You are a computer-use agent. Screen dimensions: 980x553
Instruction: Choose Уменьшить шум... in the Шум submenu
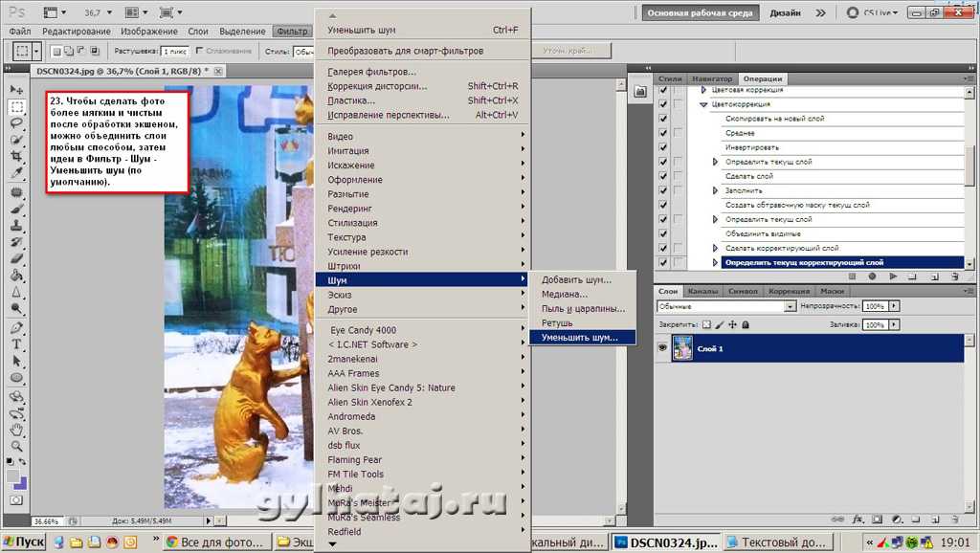click(x=577, y=338)
